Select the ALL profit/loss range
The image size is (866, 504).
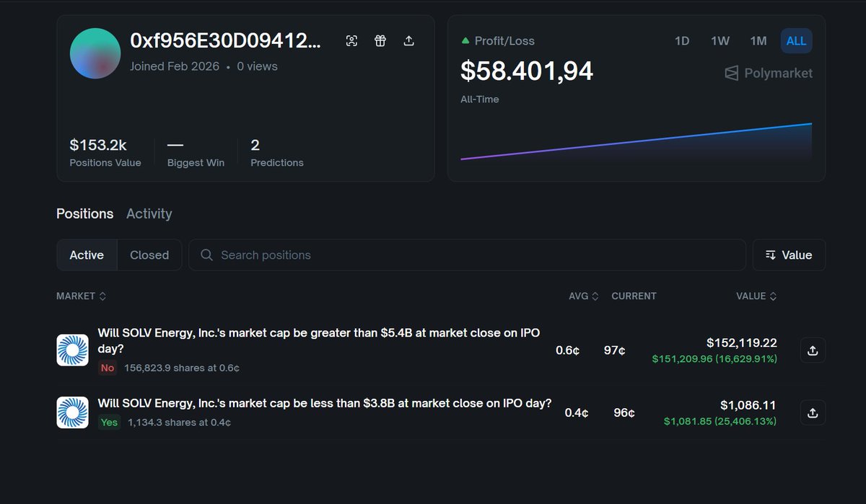[x=797, y=41]
